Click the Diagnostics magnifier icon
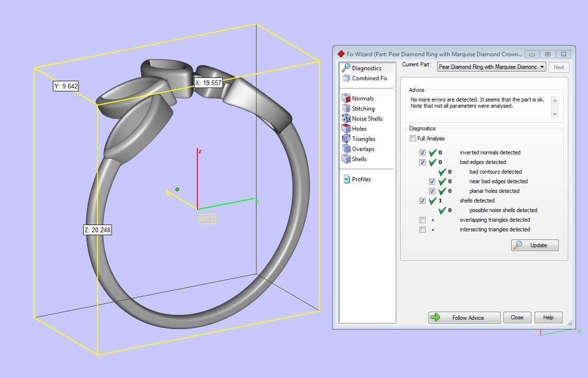This screenshot has width=588, height=378. [x=345, y=68]
